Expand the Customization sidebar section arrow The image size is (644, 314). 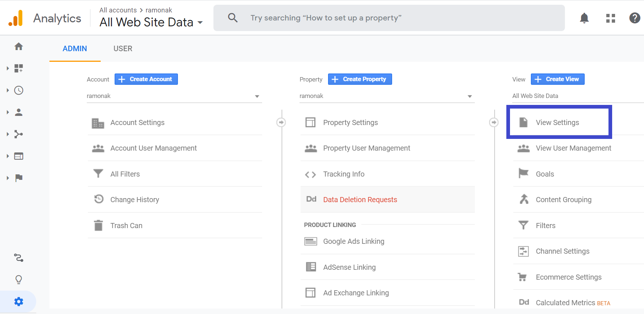8,68
